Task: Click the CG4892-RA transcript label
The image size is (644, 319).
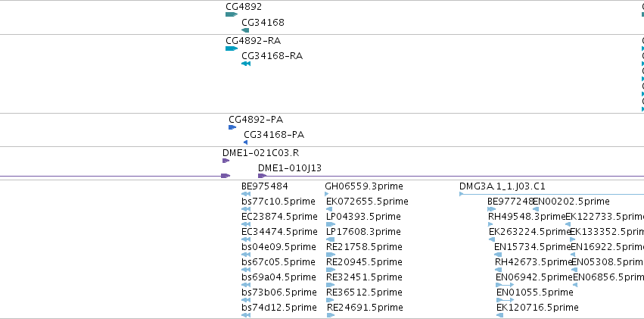Action: 253,41
